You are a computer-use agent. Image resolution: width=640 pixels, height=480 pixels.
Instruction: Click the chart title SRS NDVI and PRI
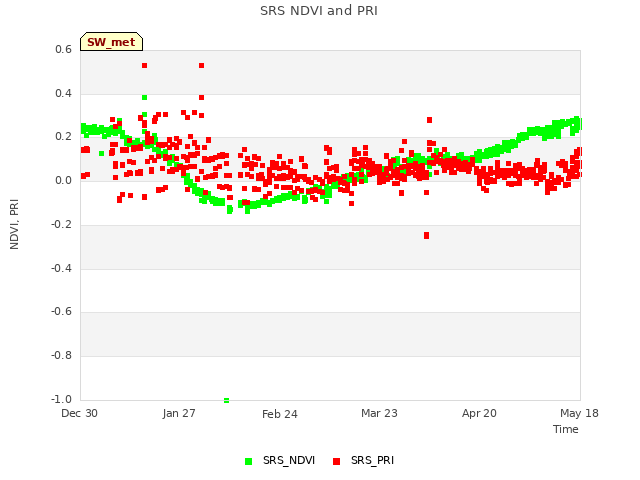click(x=319, y=10)
